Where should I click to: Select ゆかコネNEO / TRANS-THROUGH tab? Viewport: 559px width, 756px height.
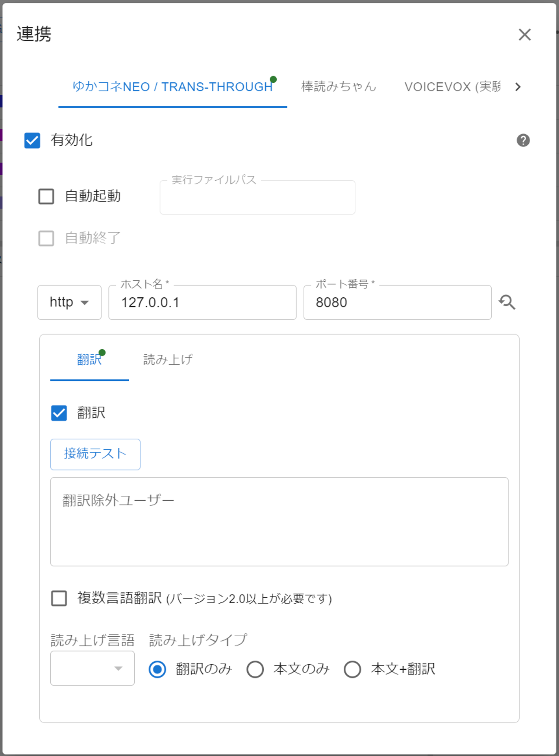pos(172,87)
